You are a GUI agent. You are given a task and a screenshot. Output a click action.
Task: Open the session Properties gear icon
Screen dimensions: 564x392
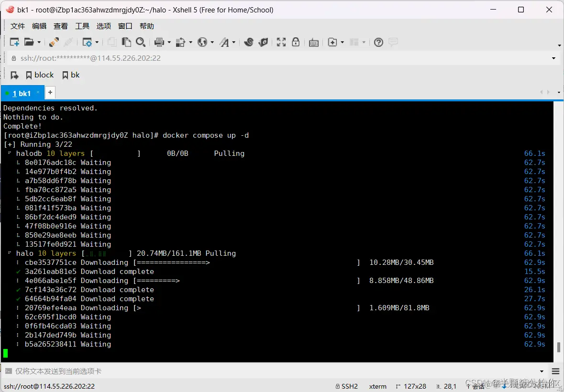87,42
